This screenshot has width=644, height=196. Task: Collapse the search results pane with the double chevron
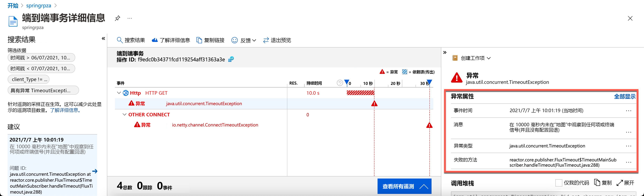click(103, 39)
